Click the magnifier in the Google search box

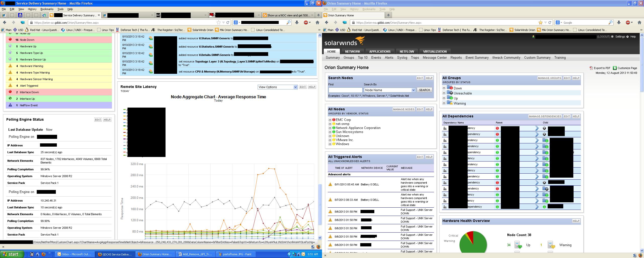tap(611, 22)
